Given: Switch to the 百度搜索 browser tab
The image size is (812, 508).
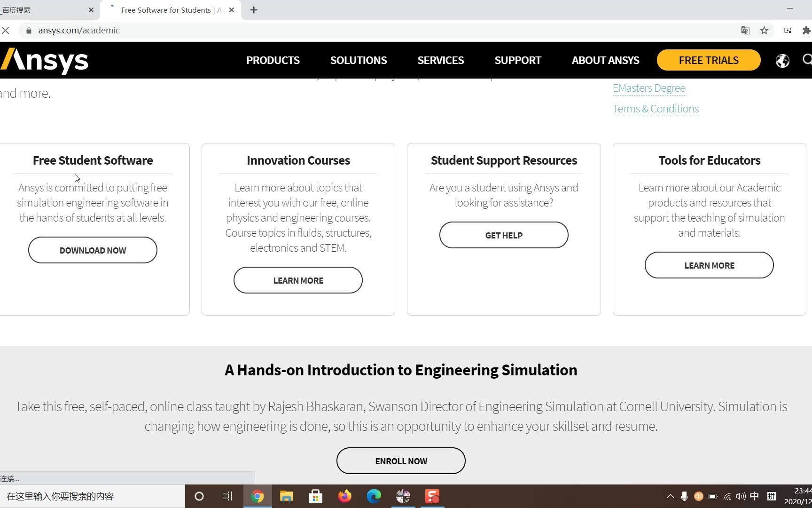Looking at the screenshot, I should [x=47, y=10].
